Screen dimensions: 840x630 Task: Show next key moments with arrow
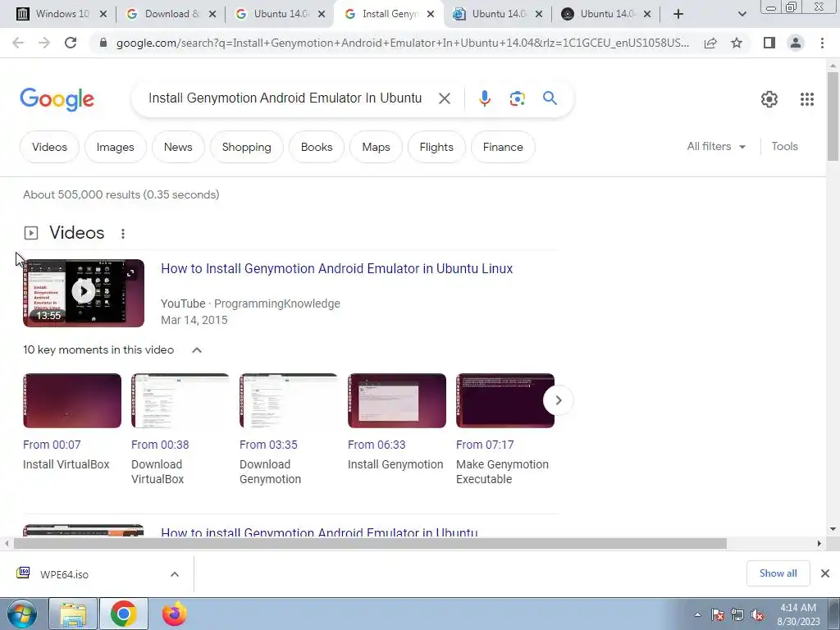[558, 400]
